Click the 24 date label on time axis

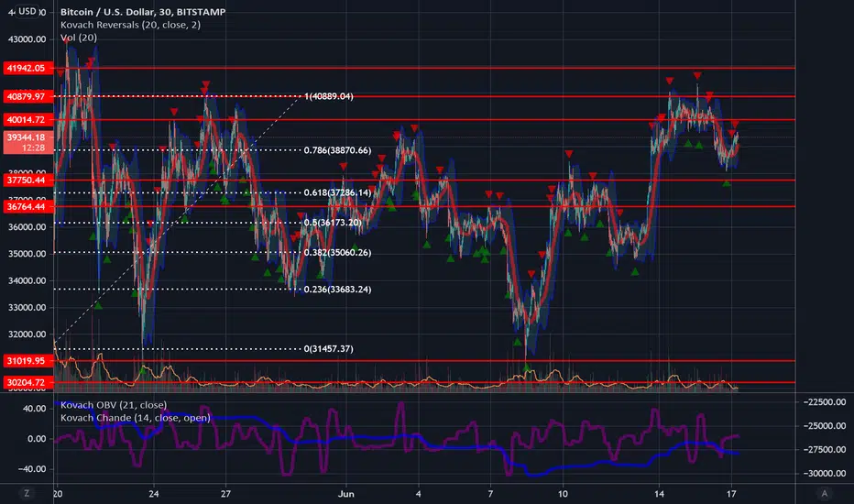click(x=154, y=494)
